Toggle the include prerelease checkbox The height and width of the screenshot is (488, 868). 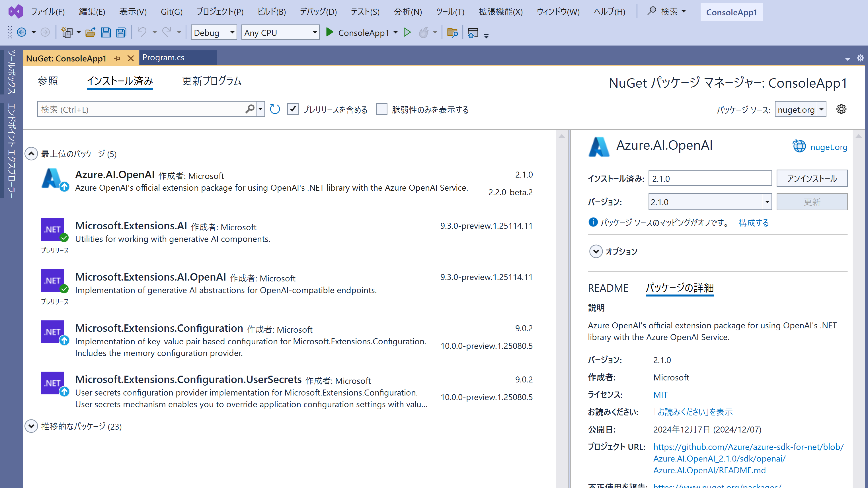tap(293, 109)
